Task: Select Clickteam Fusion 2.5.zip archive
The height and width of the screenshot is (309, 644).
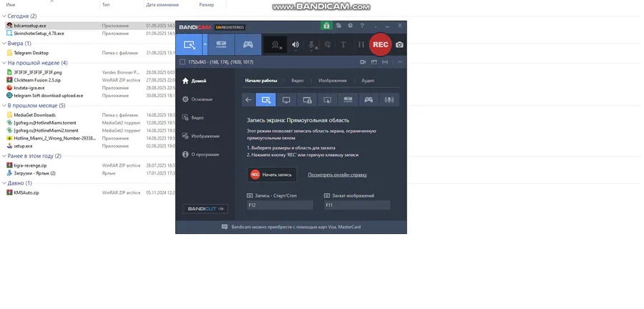Action: click(37, 80)
